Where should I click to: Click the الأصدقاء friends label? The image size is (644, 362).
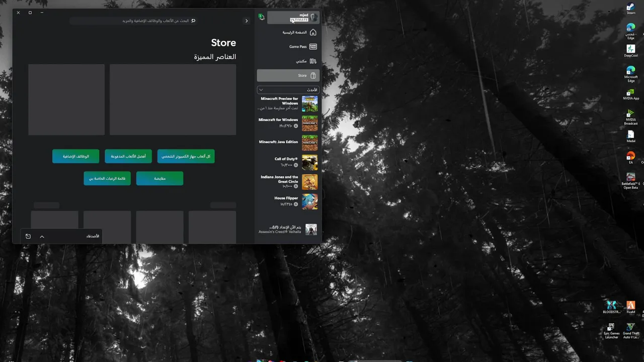93,236
